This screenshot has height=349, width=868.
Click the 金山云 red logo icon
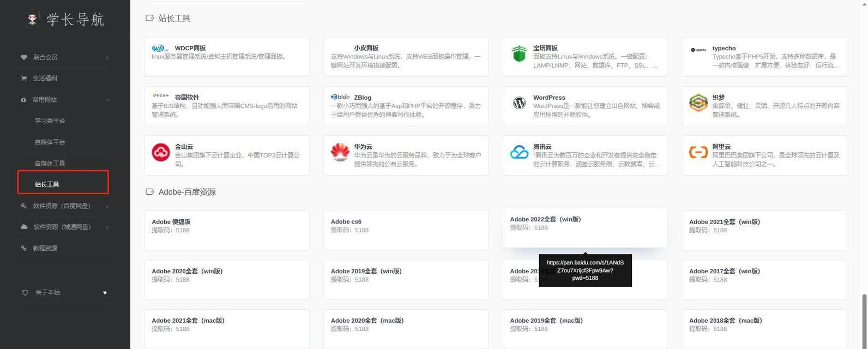[x=161, y=152]
